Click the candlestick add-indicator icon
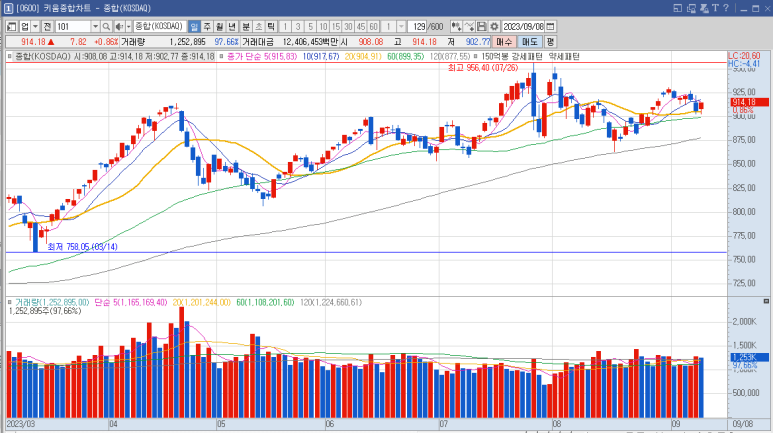773x433 pixels. coord(456,26)
